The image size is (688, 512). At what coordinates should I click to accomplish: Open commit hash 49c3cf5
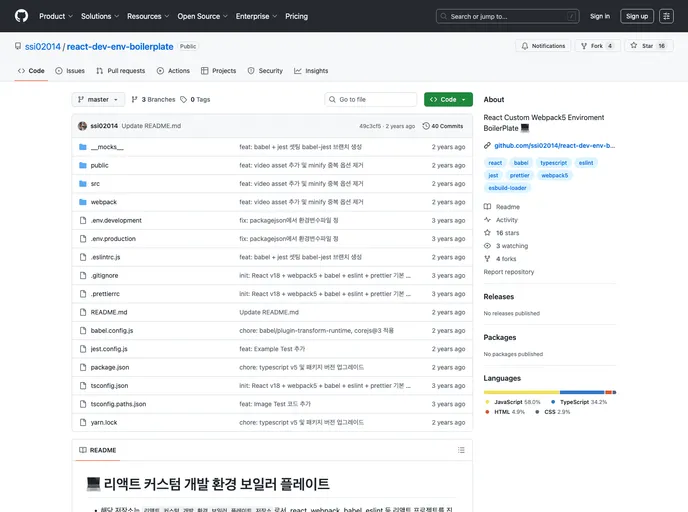(x=370, y=126)
